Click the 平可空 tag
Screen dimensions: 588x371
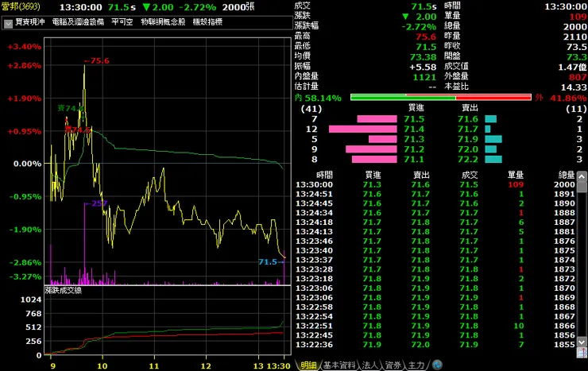[122, 22]
